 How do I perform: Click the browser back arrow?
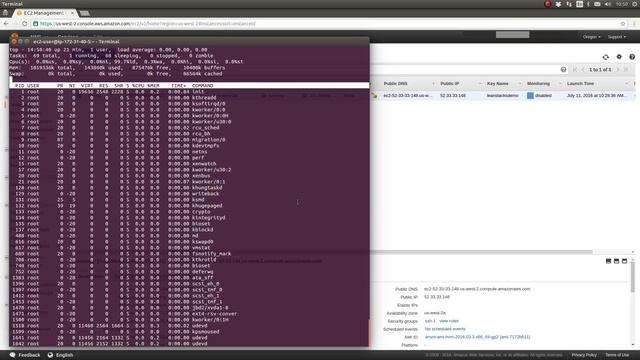pos(6,24)
